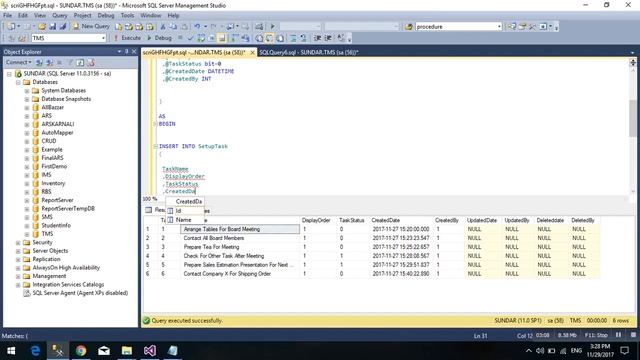Switch to the SQLQuery6.sql tab
This screenshot has width=640, height=360.
(309, 52)
